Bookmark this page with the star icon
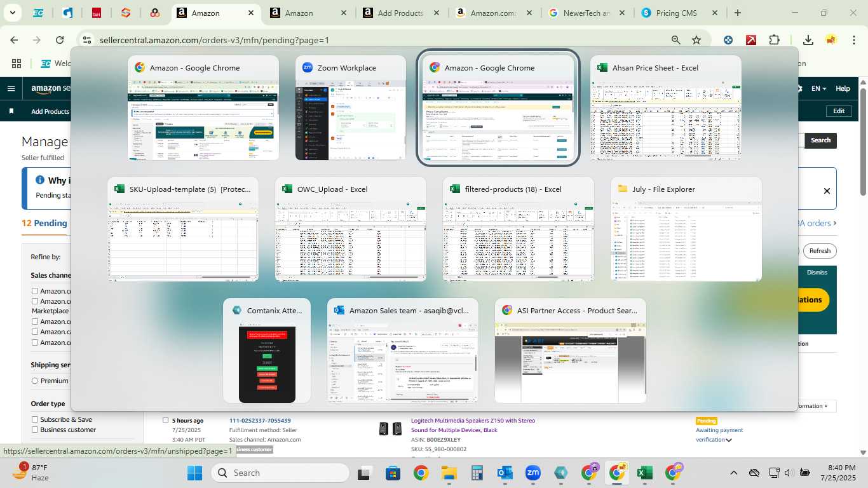 point(696,40)
